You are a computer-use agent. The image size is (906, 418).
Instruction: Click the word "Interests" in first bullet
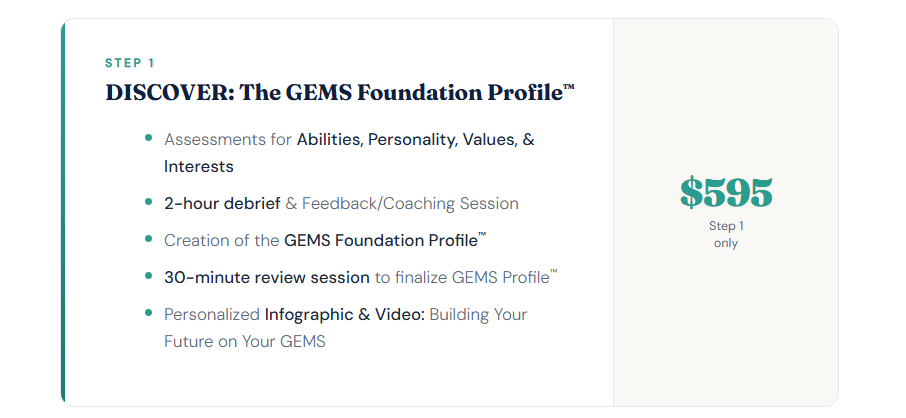point(198,166)
